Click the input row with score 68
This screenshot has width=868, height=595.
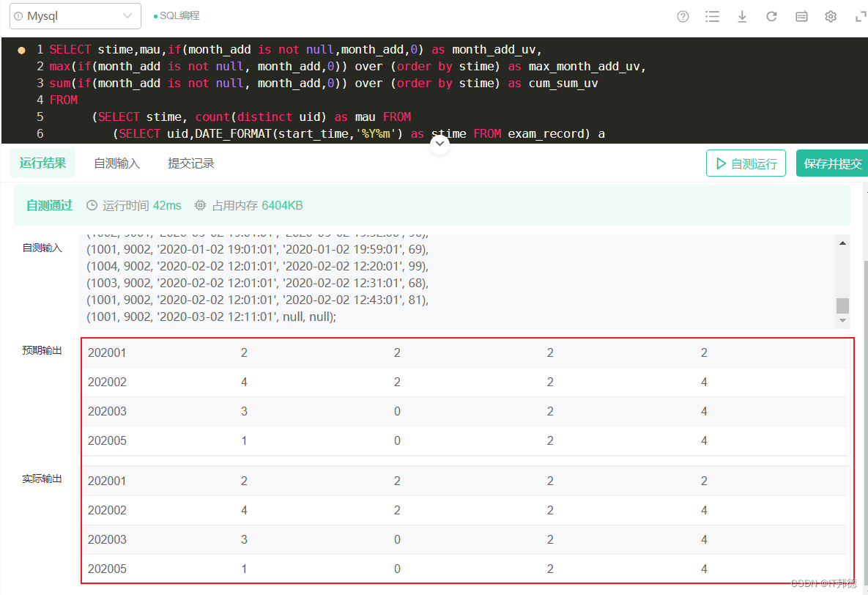[x=257, y=283]
